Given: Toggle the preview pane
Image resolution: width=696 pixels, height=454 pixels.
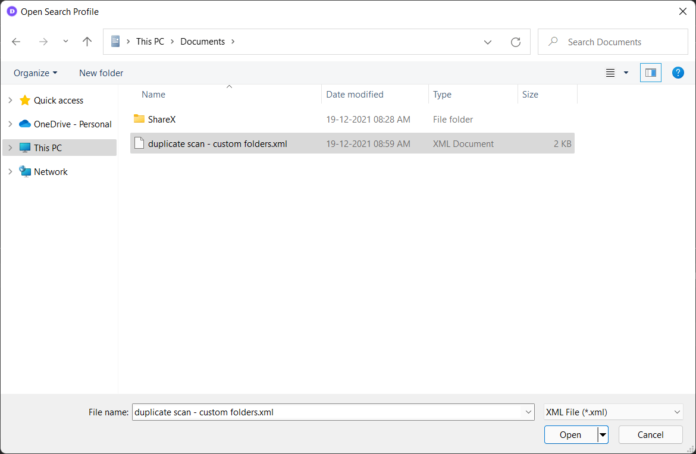Looking at the screenshot, I should [x=651, y=73].
